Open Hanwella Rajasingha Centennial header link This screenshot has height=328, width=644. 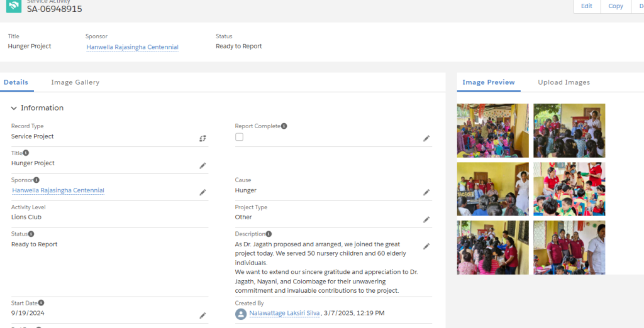132,46
